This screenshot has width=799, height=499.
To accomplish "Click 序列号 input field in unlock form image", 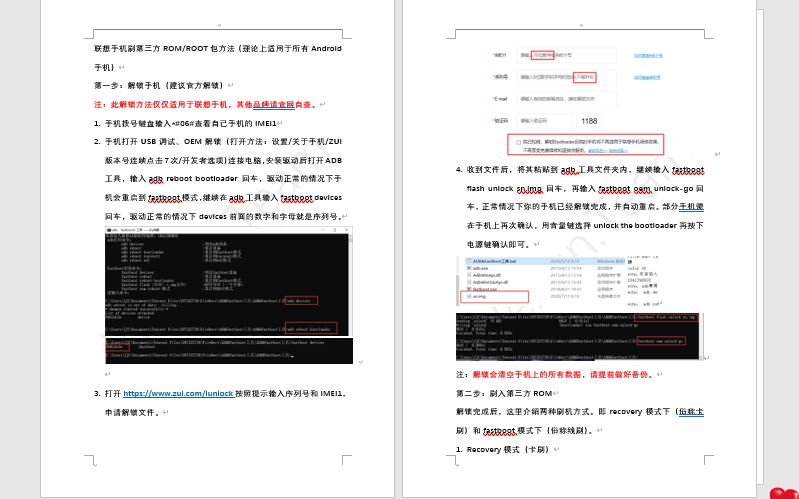I will click(567, 77).
